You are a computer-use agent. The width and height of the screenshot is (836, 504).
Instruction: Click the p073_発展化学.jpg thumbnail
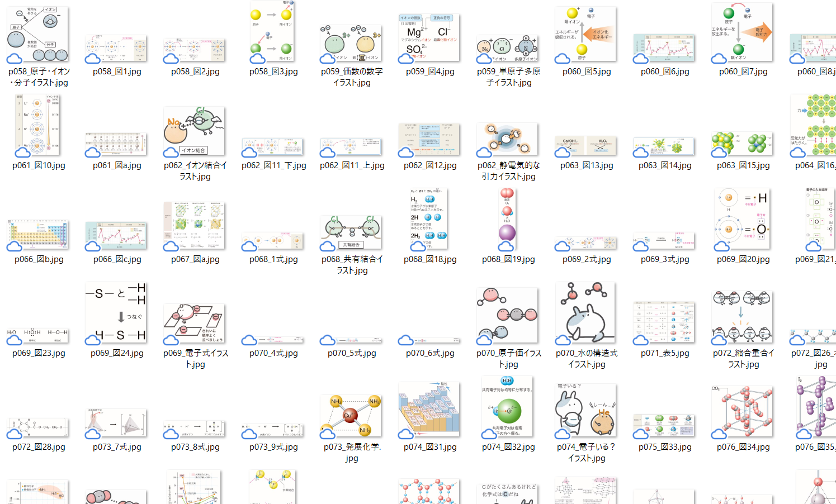click(x=351, y=416)
